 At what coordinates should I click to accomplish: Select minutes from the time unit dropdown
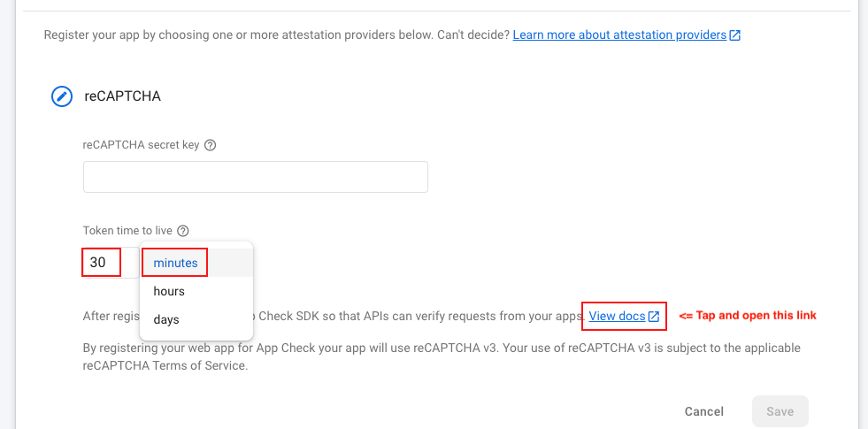point(175,263)
